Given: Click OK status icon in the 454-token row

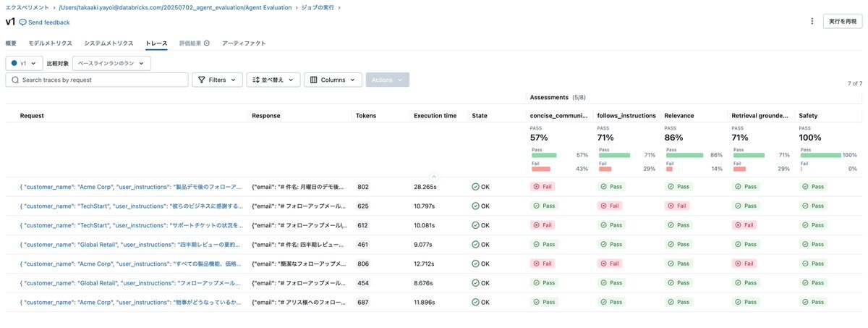Looking at the screenshot, I should [475, 282].
